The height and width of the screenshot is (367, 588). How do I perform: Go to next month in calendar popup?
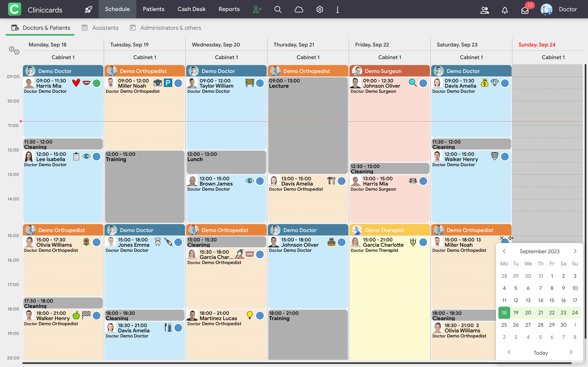[575, 251]
